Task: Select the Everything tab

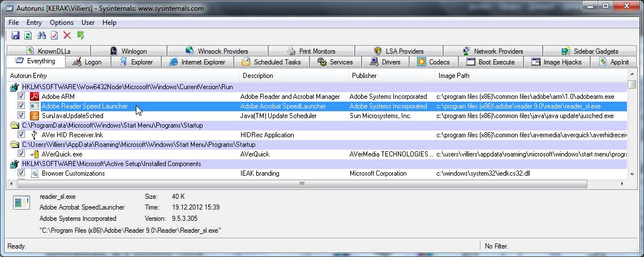Action: 36,62
